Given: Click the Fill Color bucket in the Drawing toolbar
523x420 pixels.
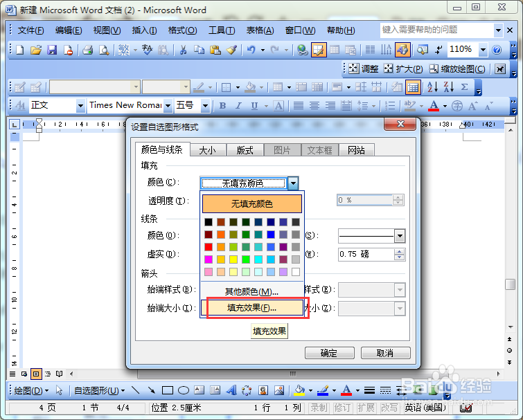Looking at the screenshot, I should tap(299, 390).
